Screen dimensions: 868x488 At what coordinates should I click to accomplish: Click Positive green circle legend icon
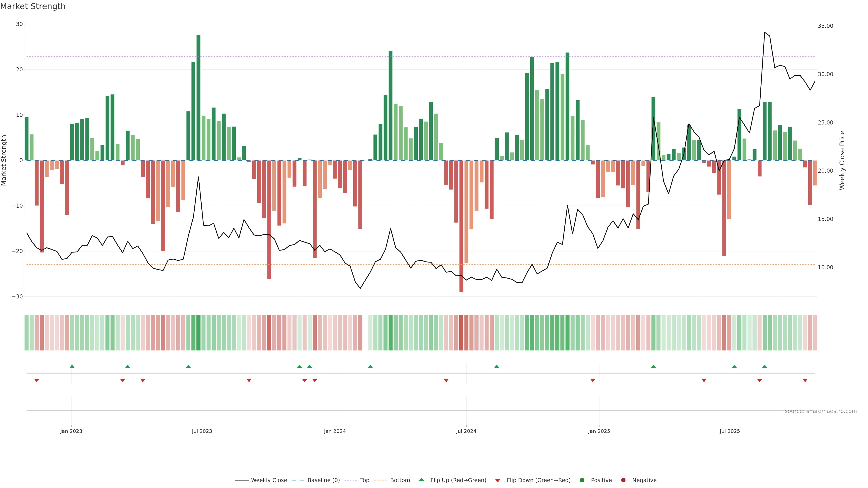[x=582, y=480]
